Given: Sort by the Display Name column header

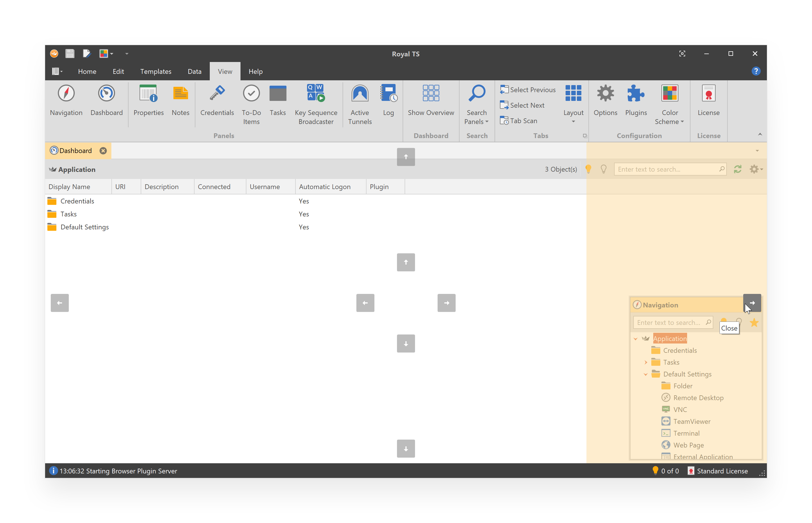Looking at the screenshot, I should [78, 187].
